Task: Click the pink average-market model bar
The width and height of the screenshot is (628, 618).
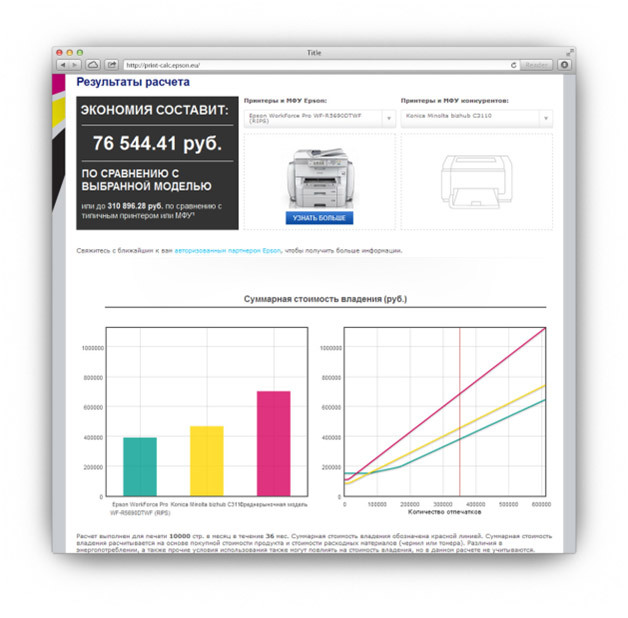Action: coord(274,443)
